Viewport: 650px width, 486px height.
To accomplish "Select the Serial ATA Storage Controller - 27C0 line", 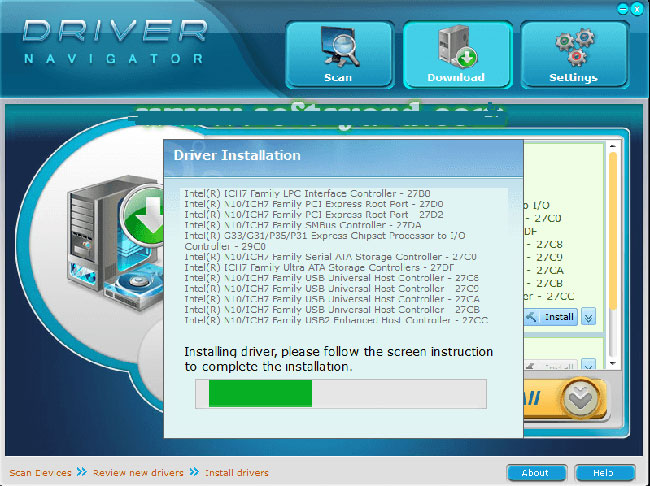I will point(330,257).
